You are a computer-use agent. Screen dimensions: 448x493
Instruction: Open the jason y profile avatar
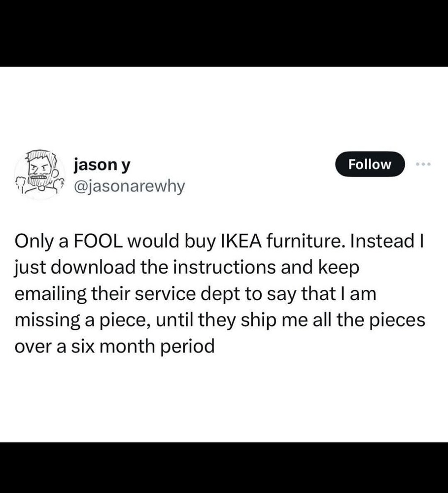[40, 175]
